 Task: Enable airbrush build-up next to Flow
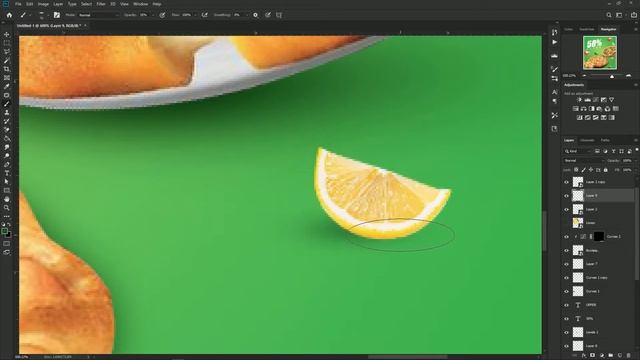[x=204, y=15]
